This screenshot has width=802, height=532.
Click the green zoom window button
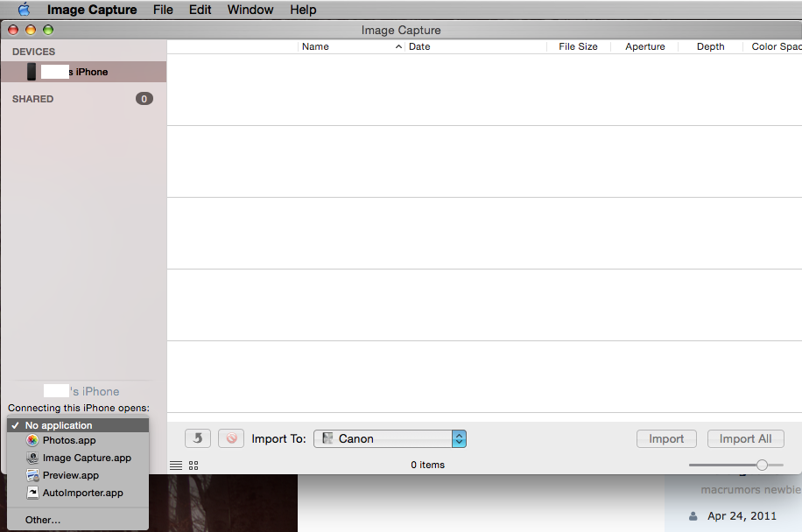coord(48,30)
